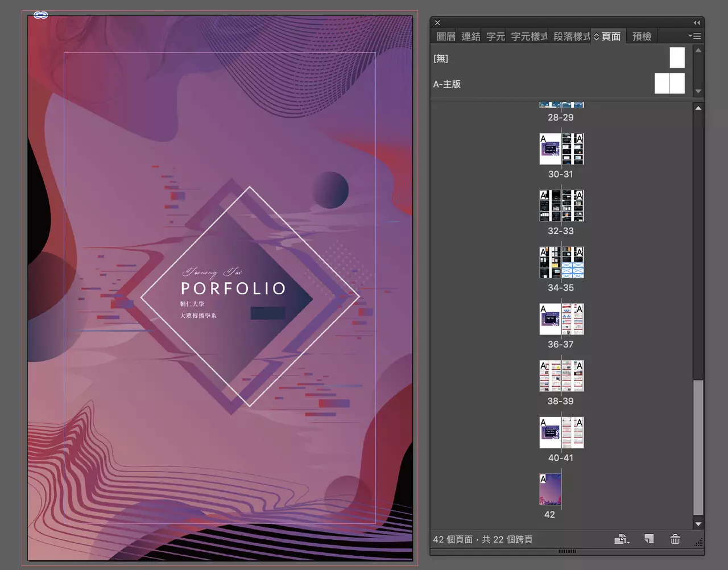
Task: Switch to the 段落樣式 tab
Action: tap(571, 36)
